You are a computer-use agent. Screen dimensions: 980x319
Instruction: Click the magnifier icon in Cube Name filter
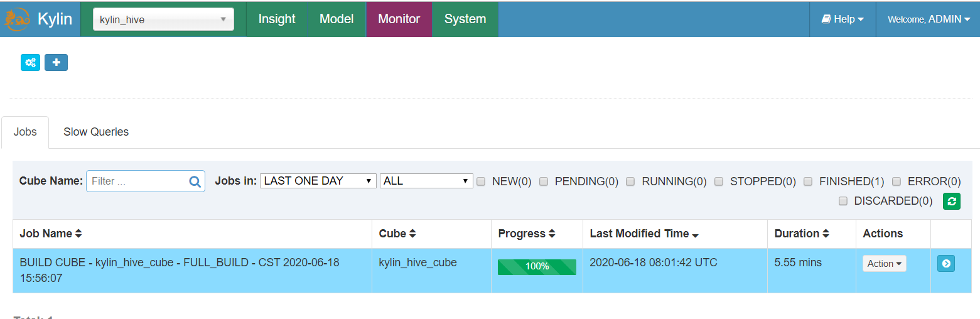point(195,181)
